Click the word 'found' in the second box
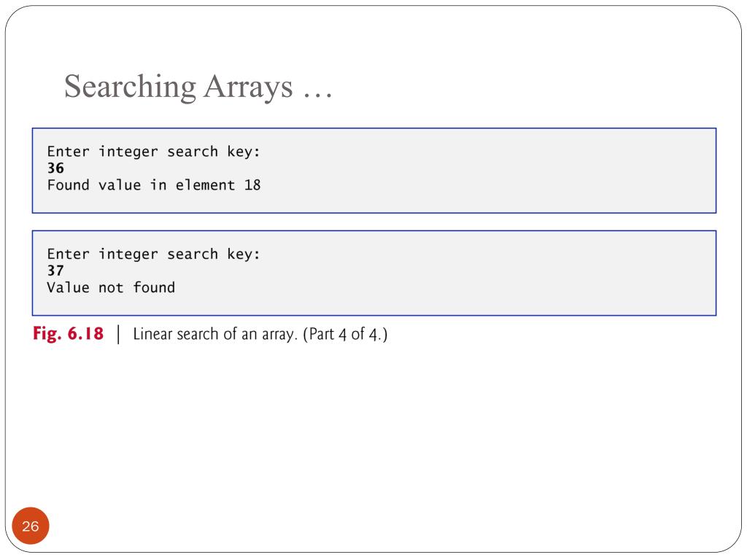 coord(154,287)
